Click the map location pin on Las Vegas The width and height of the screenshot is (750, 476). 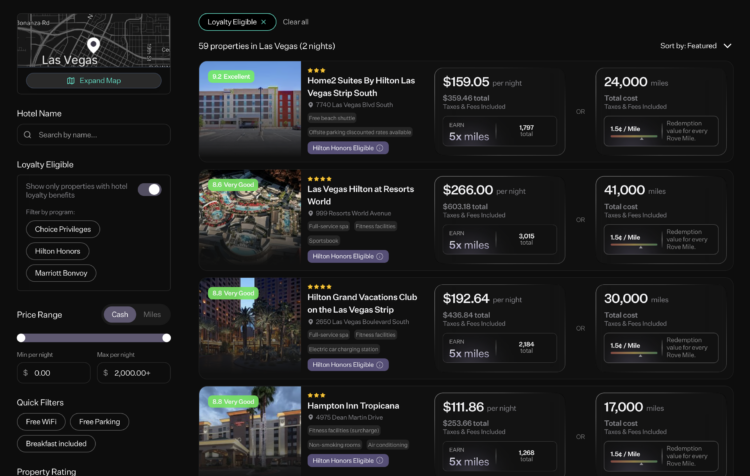93,45
